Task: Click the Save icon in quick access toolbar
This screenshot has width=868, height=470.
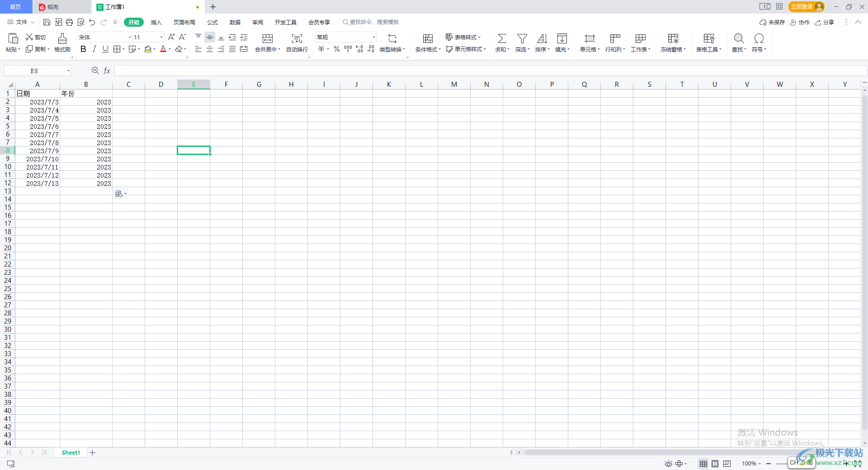Action: [47, 22]
